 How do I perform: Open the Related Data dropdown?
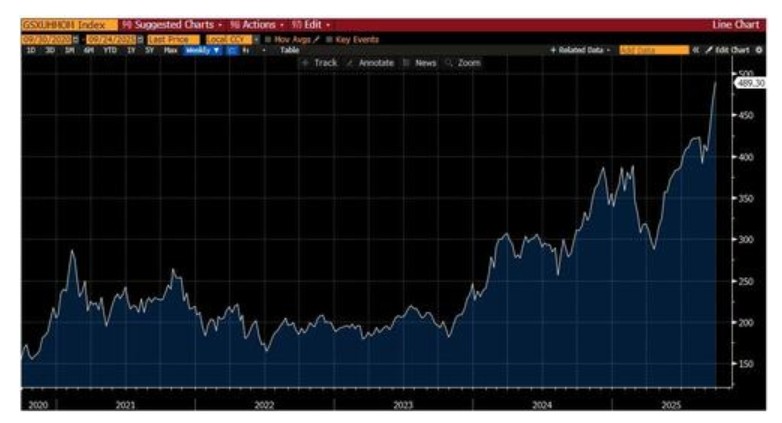click(580, 50)
